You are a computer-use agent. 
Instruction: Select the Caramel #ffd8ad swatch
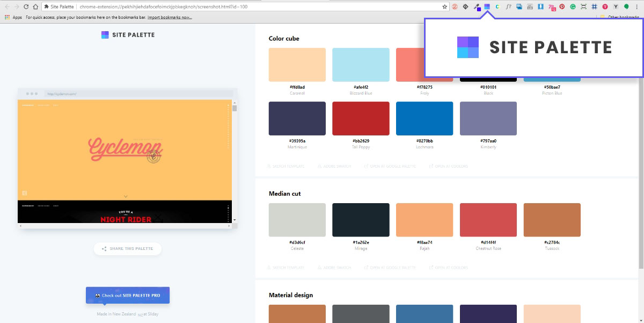tap(297, 64)
